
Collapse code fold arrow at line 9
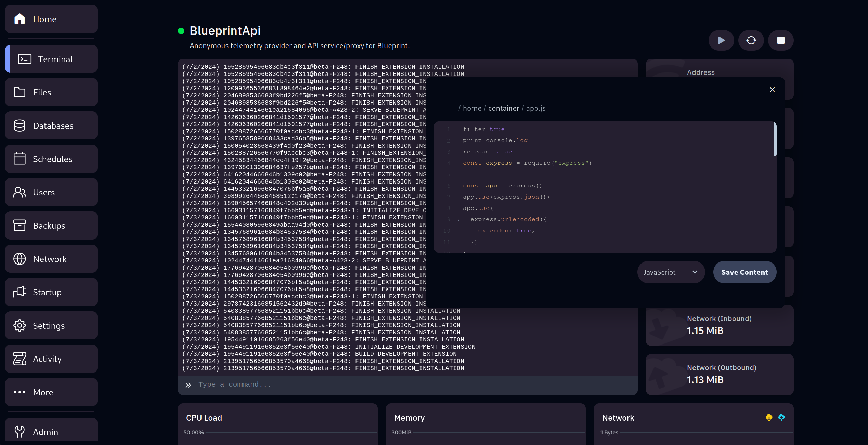[458, 220]
